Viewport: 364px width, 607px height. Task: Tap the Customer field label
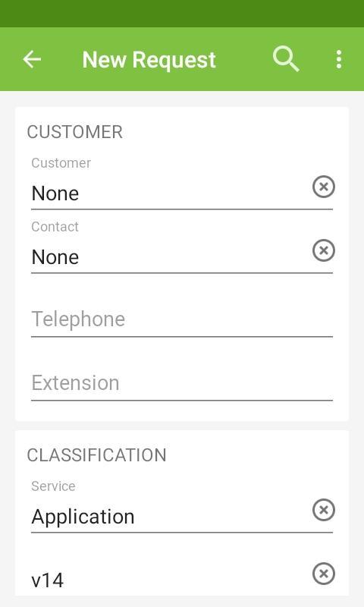click(61, 163)
